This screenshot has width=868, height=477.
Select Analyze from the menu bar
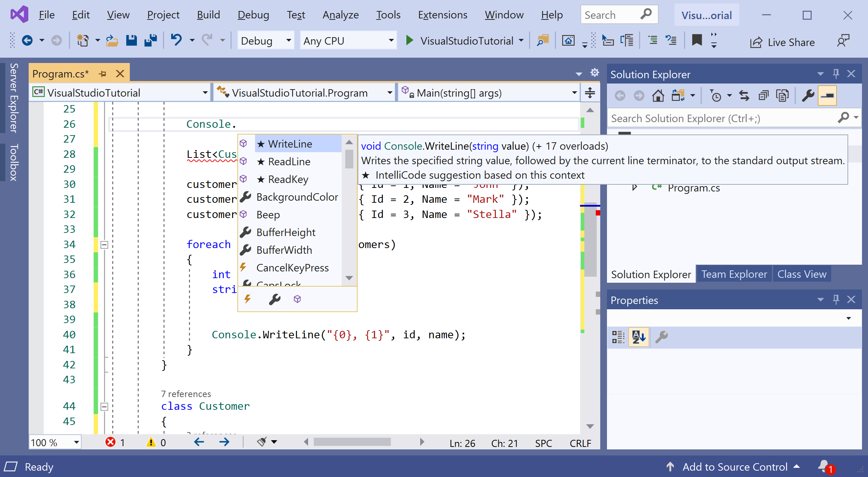click(340, 15)
